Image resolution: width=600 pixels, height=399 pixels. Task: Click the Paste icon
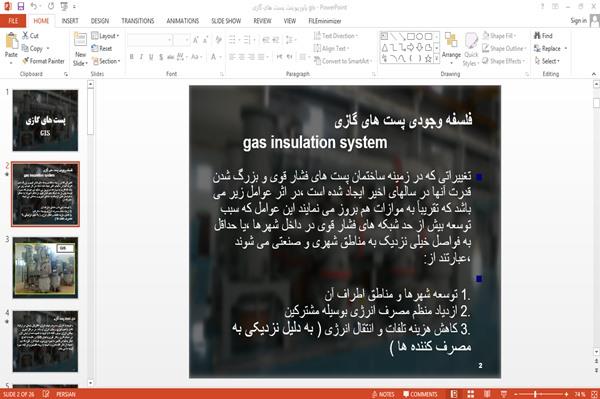click(x=11, y=41)
